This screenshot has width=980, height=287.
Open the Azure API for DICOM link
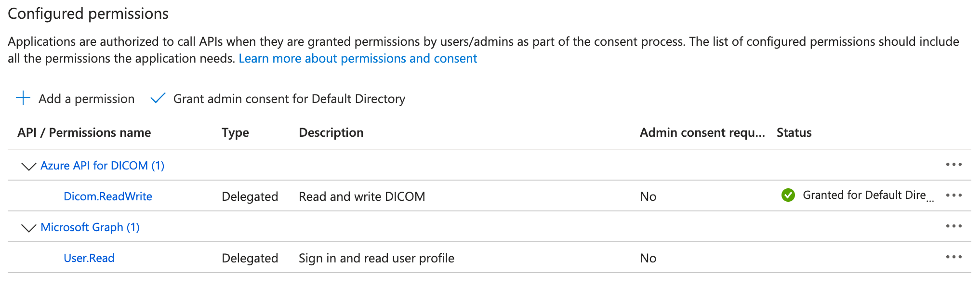[102, 166]
